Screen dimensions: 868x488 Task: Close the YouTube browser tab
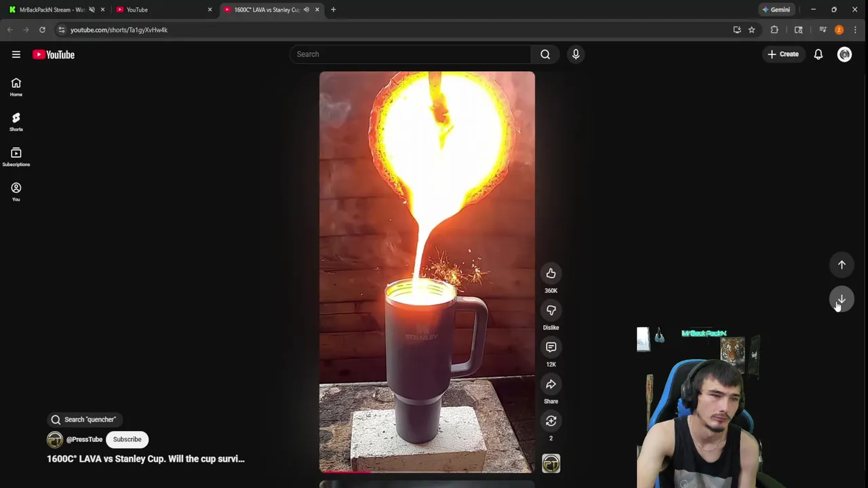[210, 9]
